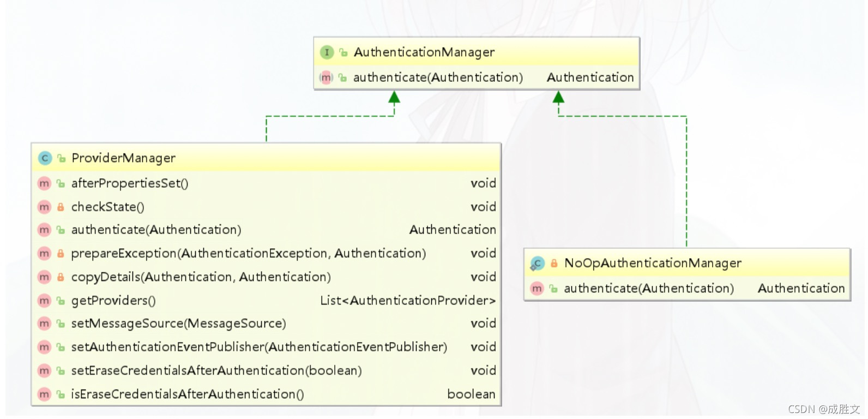868x419 pixels.
Task: Select the checkState() method name
Action: click(108, 207)
